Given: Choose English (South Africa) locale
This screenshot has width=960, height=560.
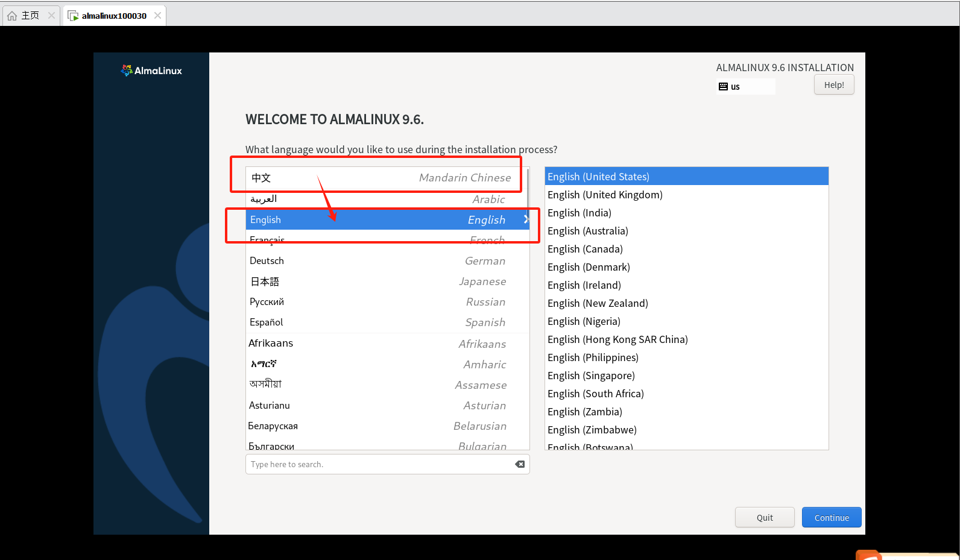Looking at the screenshot, I should click(x=686, y=394).
